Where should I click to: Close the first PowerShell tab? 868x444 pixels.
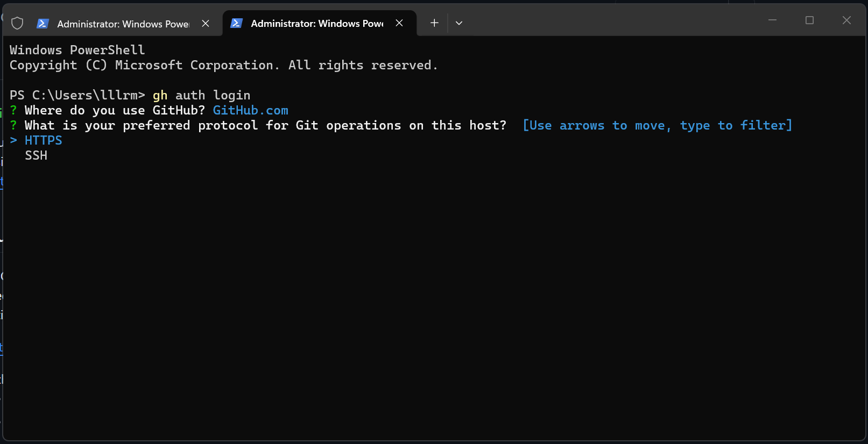point(206,23)
